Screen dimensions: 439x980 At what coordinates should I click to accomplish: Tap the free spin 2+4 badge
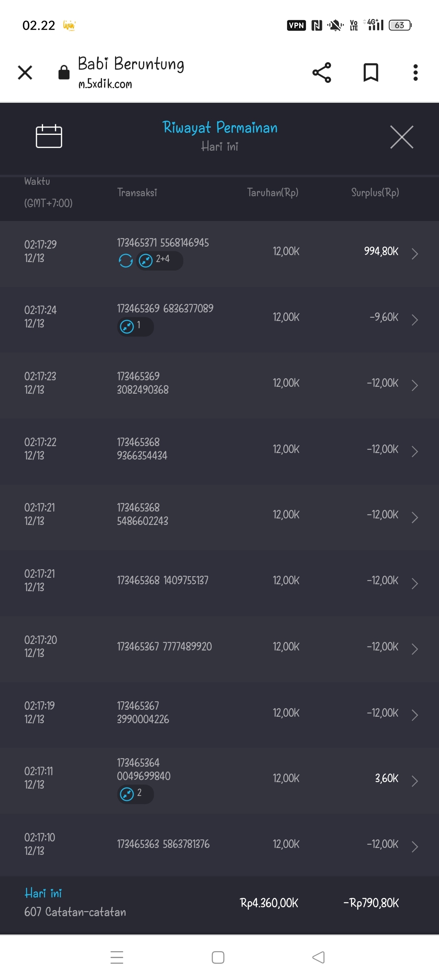tap(159, 260)
